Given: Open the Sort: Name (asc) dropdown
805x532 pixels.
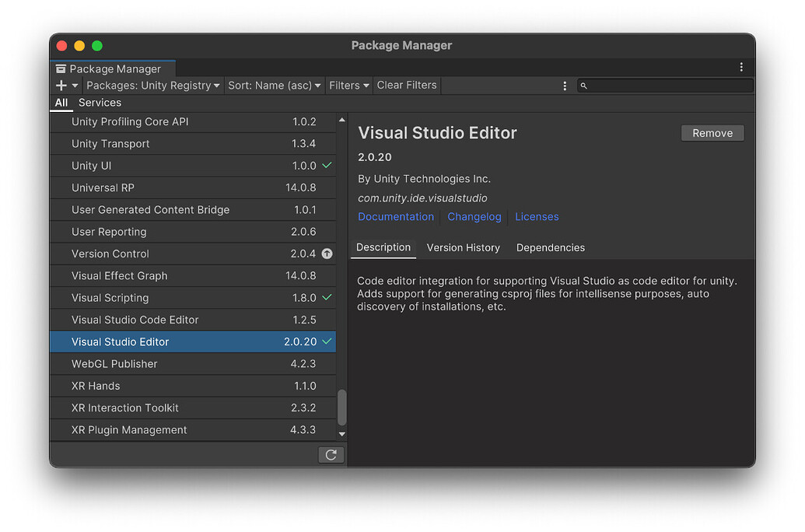Looking at the screenshot, I should click(x=275, y=86).
